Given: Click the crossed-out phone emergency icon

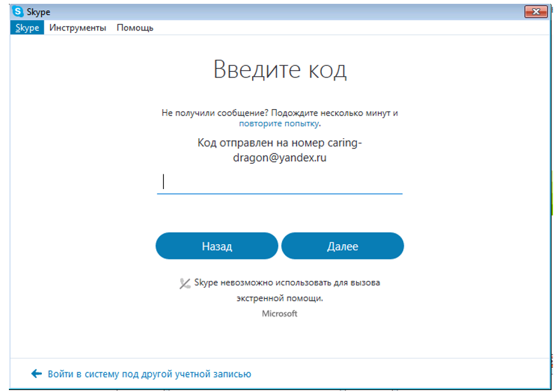Looking at the screenshot, I should 185,284.
